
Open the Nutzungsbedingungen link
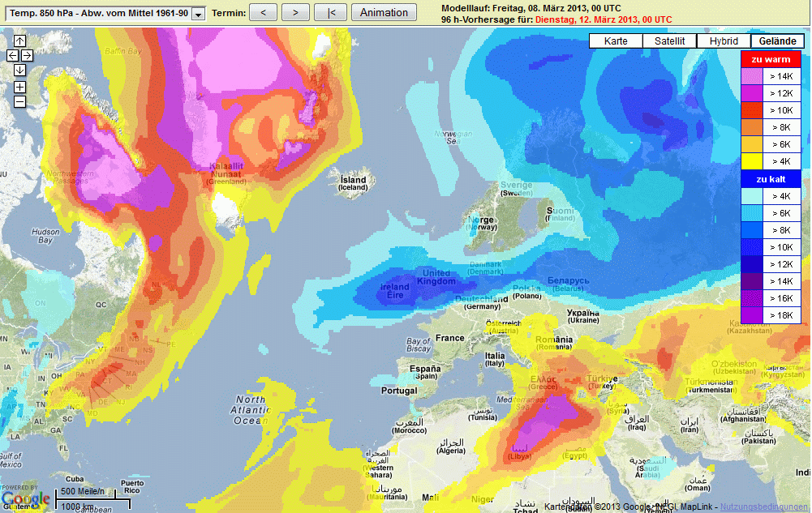coord(764,507)
